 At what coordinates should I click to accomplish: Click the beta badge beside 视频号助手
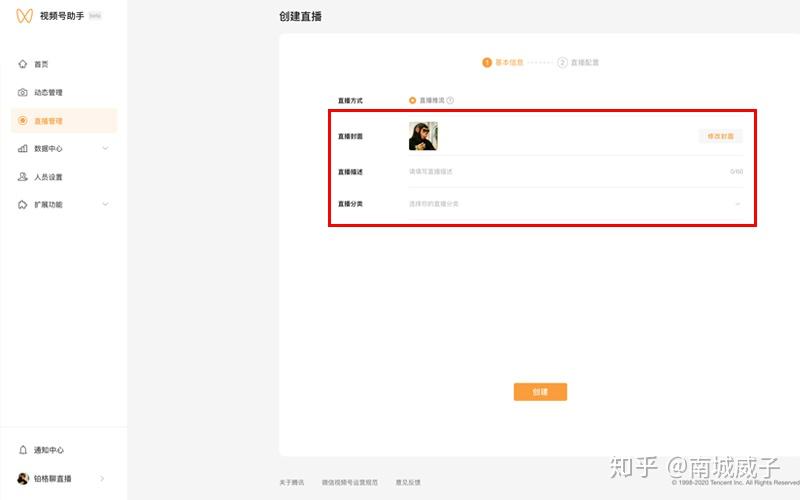(x=95, y=16)
